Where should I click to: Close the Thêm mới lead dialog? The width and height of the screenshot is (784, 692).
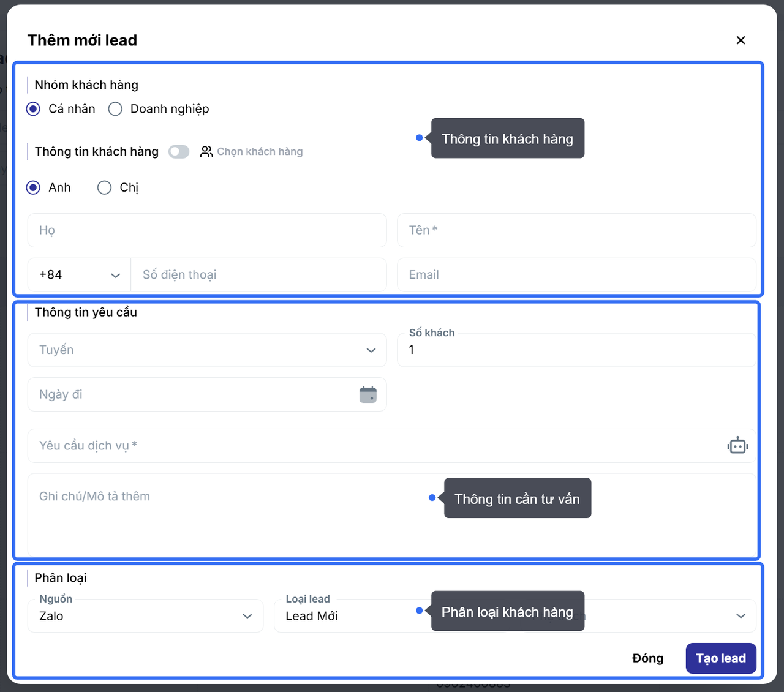[741, 40]
